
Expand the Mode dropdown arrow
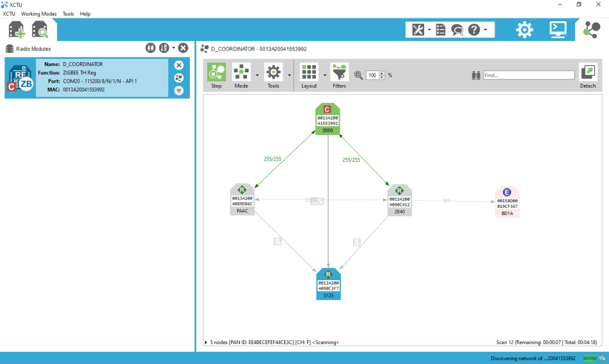pos(257,75)
